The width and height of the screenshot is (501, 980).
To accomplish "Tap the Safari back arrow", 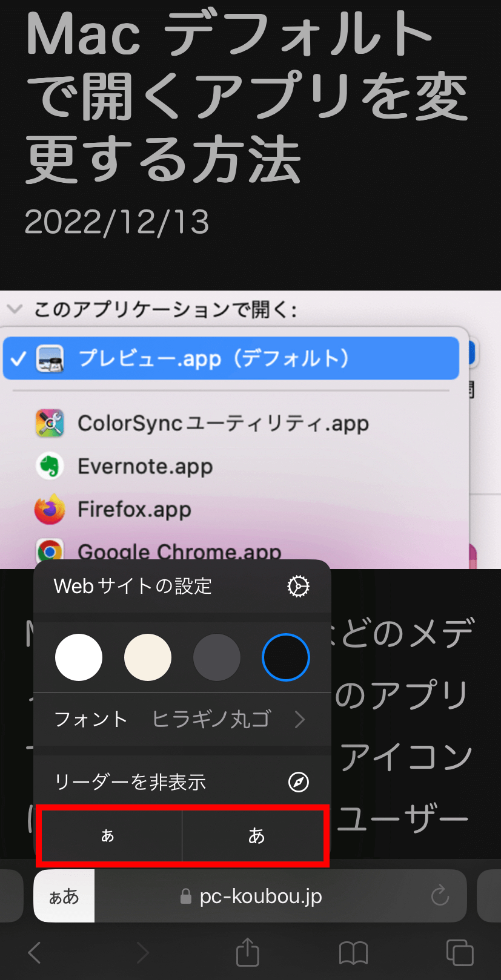I will 35,952.
